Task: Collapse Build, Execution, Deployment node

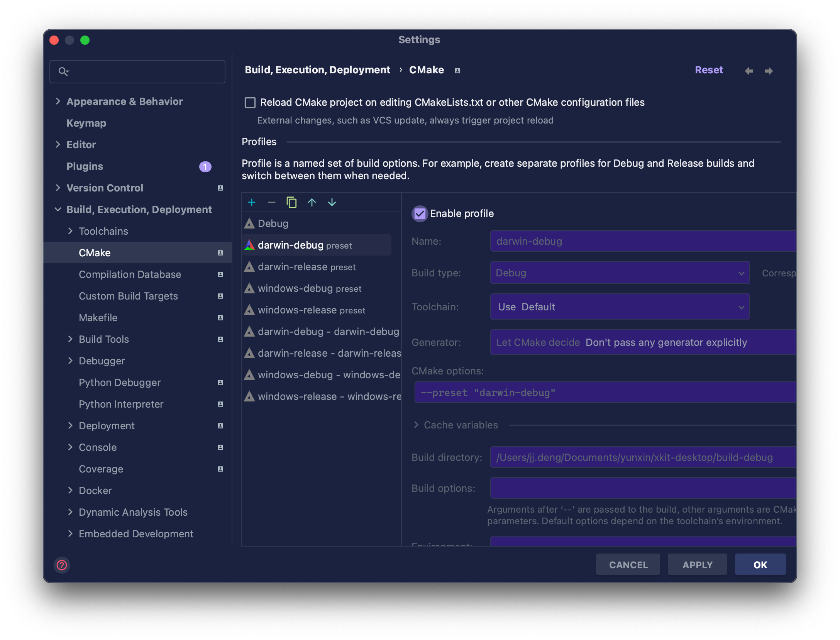Action: pos(58,210)
